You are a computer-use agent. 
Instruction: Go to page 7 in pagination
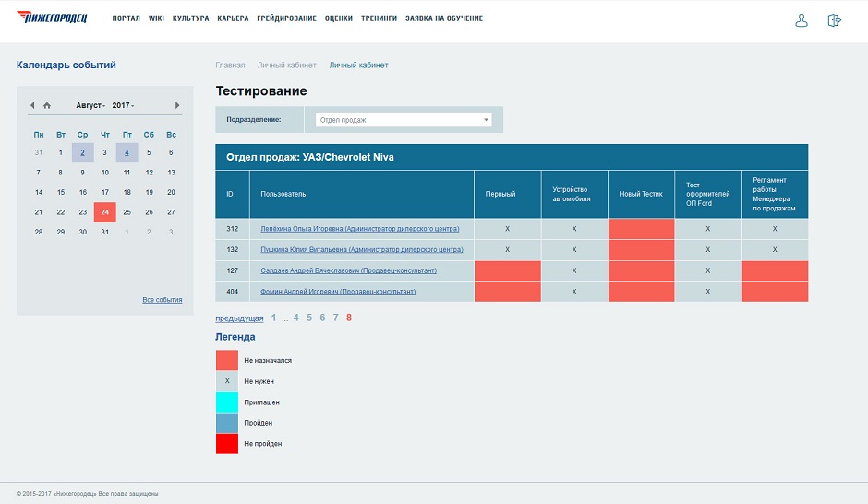point(335,318)
